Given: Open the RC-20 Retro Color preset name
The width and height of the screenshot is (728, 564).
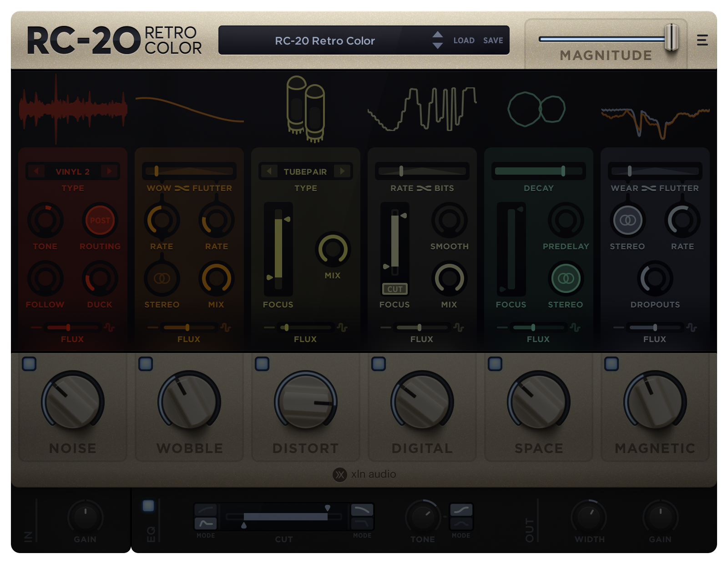Looking at the screenshot, I should pyautogui.click(x=325, y=41).
